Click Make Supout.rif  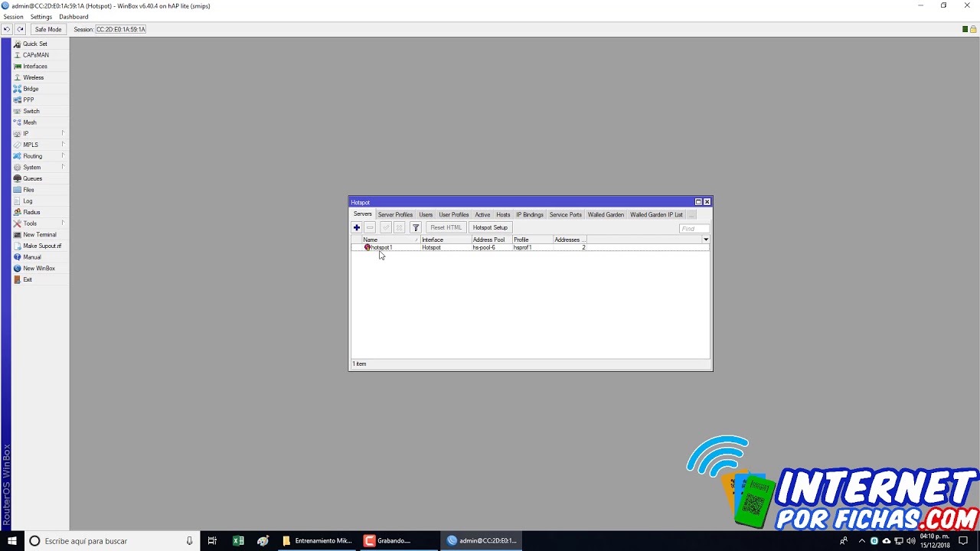(42, 246)
